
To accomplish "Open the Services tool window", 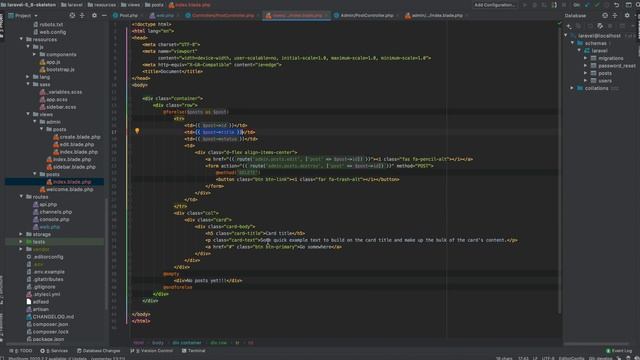I will click(54, 351).
